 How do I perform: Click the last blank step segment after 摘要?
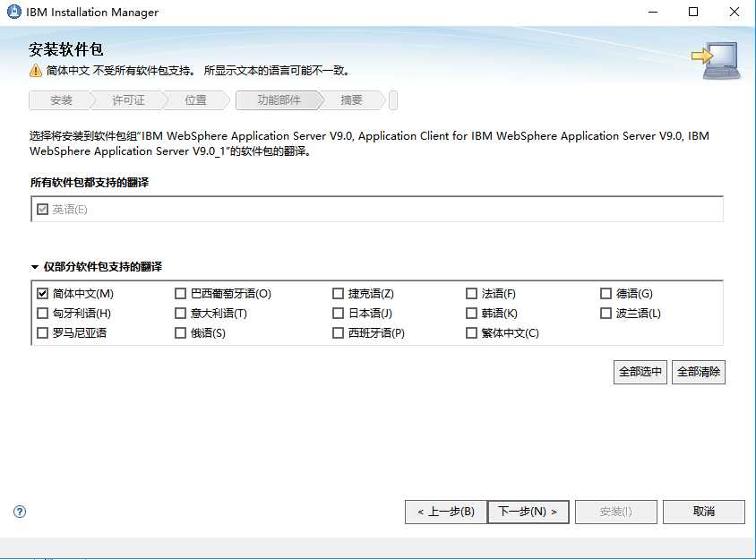click(x=393, y=100)
